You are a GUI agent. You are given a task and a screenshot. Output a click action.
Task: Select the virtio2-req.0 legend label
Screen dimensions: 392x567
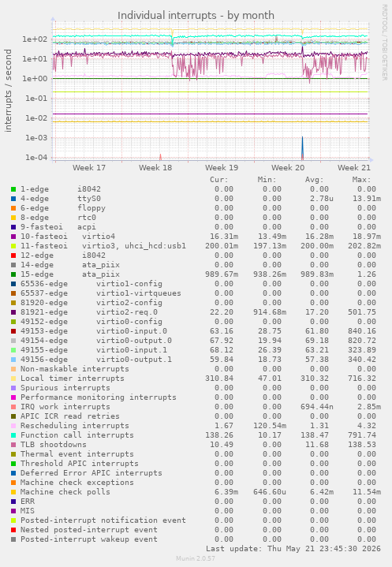pos(126,312)
